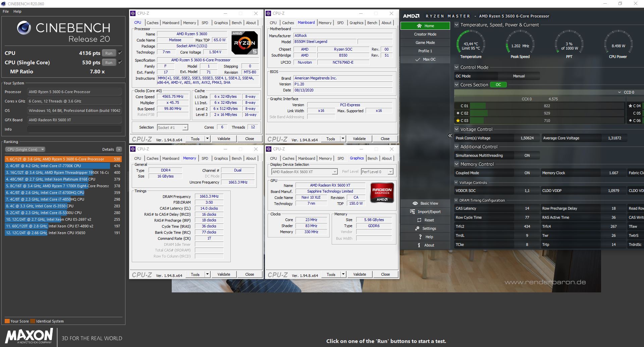Toggle Simultaneous Multithreading ON
644x347 pixels.
[527, 155]
